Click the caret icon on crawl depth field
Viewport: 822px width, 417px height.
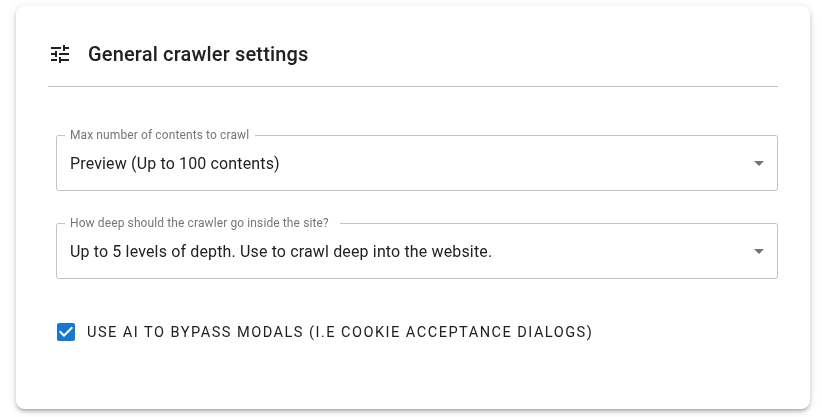[758, 251]
